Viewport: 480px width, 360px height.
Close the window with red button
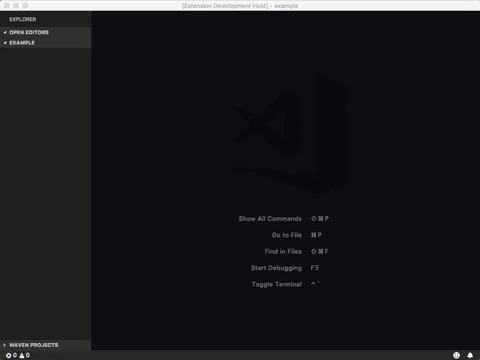point(7,6)
